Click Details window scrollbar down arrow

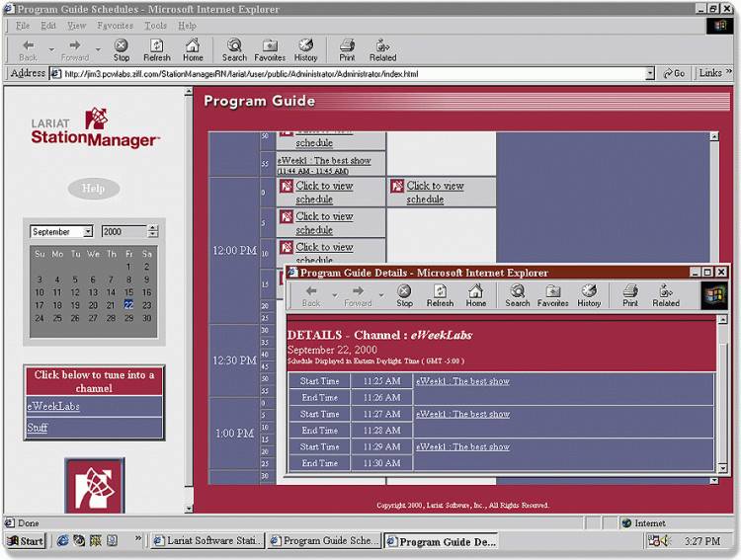click(x=722, y=468)
